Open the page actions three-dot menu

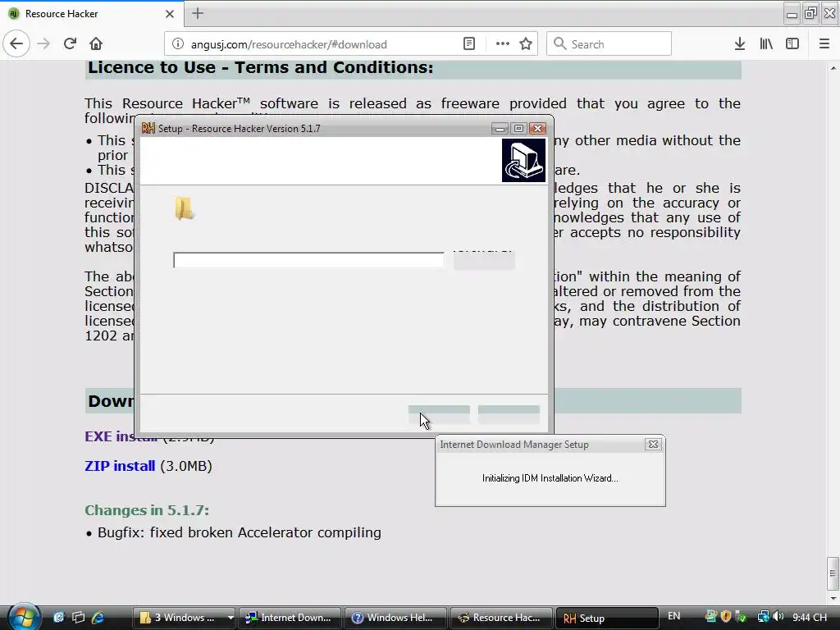coord(503,44)
